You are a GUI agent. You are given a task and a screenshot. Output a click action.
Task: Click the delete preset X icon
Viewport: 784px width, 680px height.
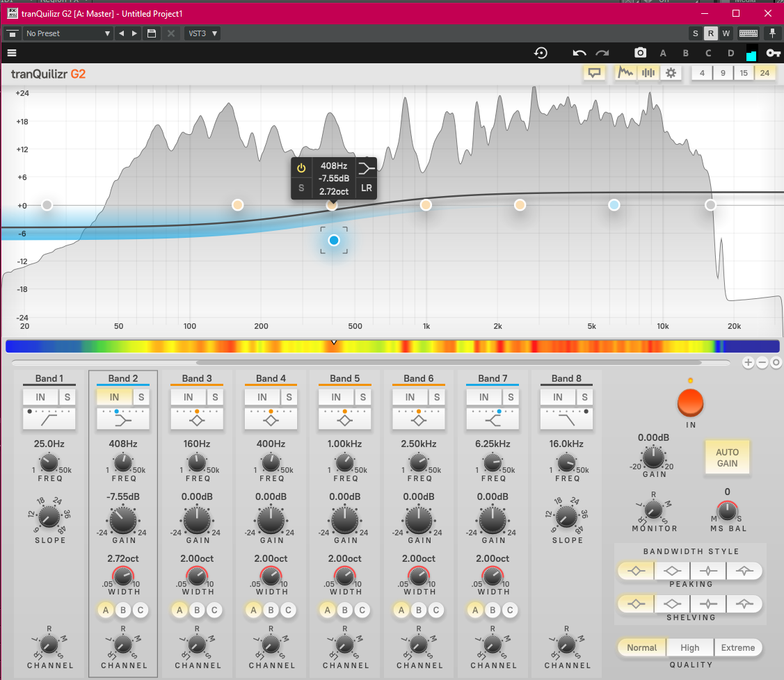click(171, 33)
